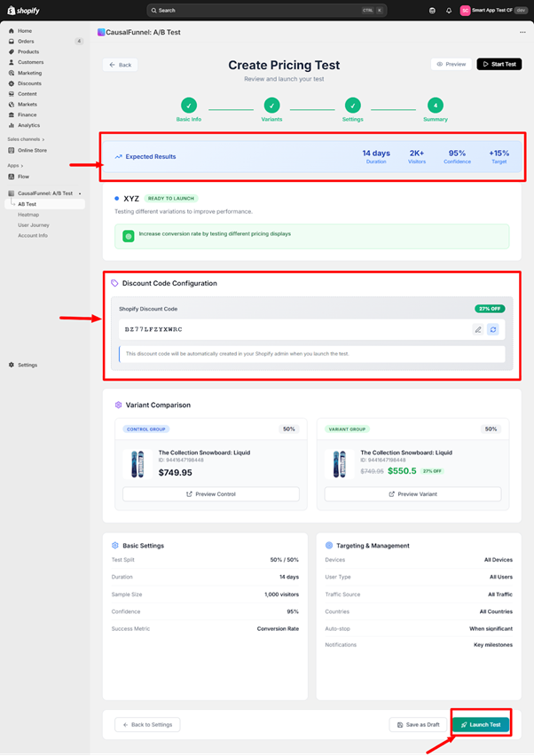534x756 pixels.
Task: Expand the Apps section in sidebar
Action: pos(15,165)
